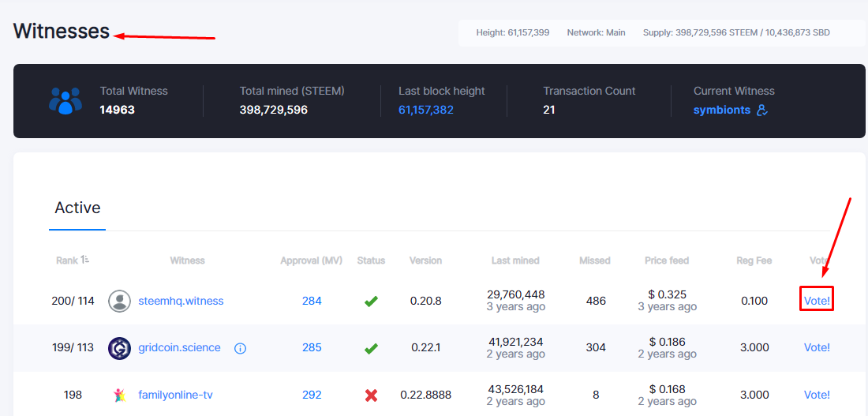Click the familyonline-tv avatar icon

pos(119,395)
